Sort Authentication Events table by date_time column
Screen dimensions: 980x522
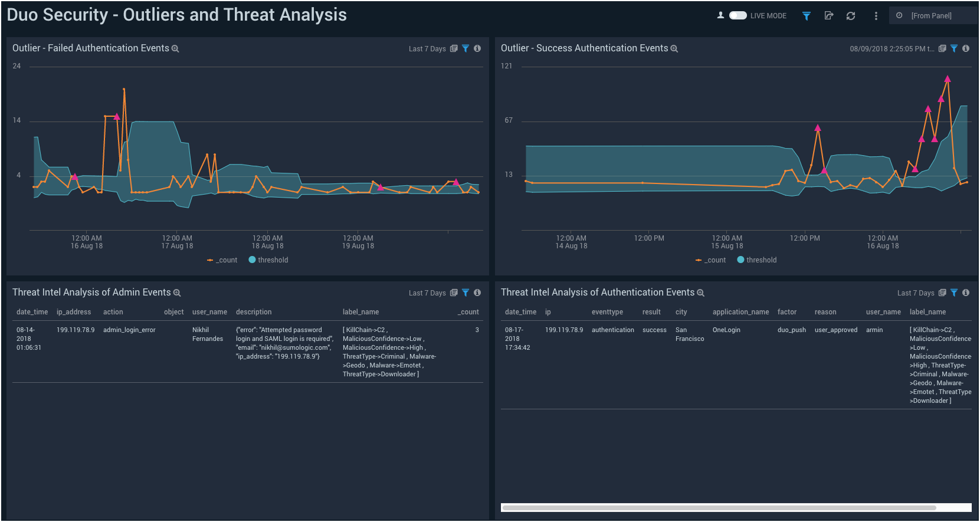[x=520, y=312]
